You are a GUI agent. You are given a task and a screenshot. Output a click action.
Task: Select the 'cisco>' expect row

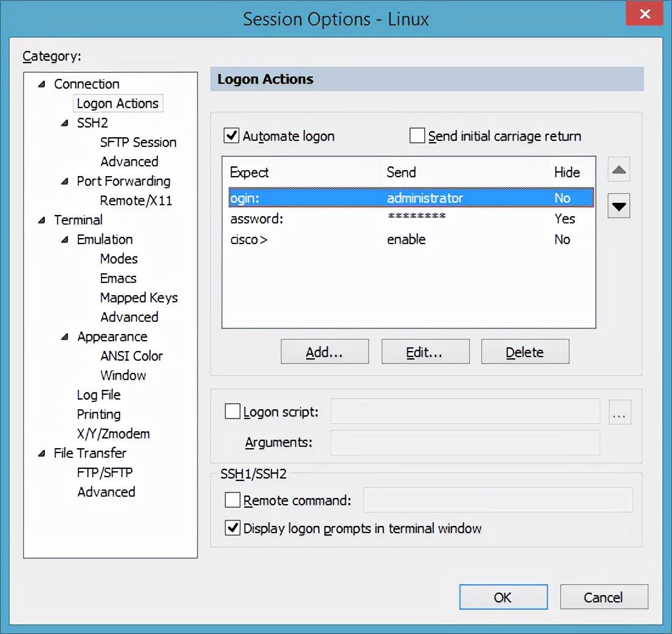tap(411, 239)
